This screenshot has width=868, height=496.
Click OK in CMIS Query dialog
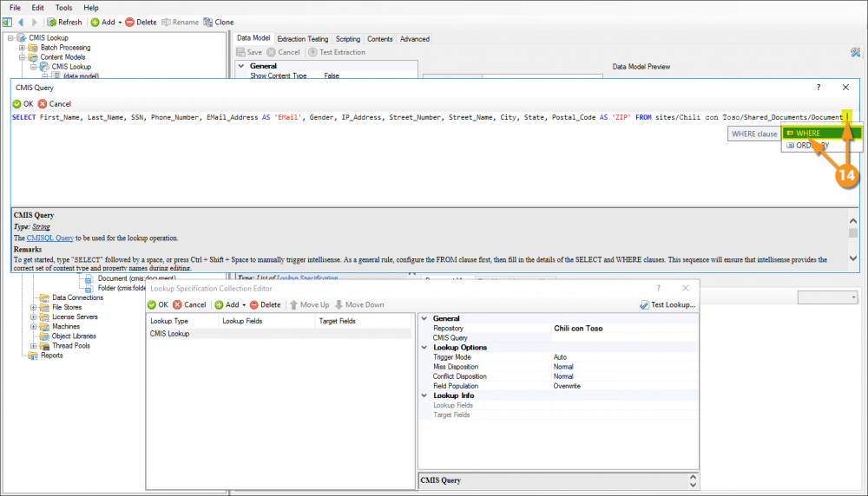pos(23,103)
